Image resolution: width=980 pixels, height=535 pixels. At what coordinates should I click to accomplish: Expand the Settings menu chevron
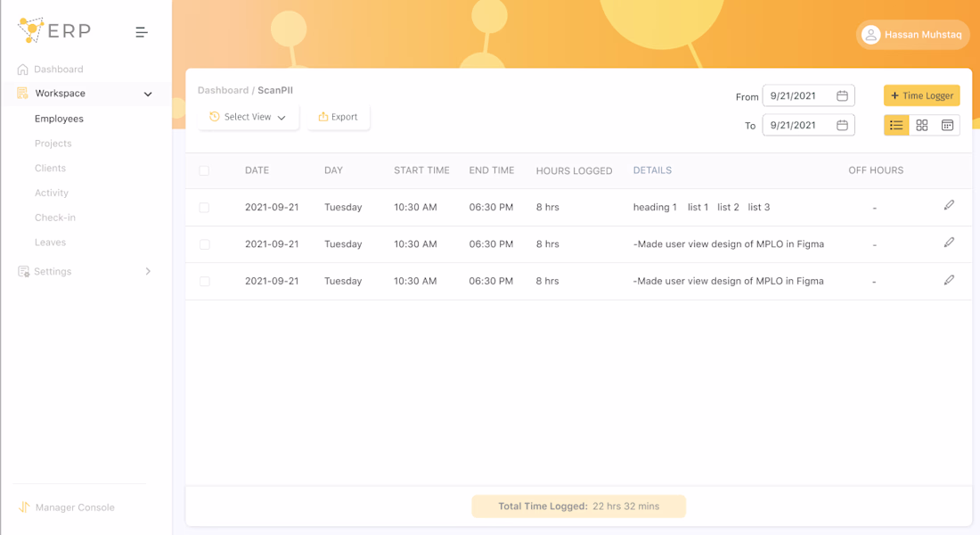(x=148, y=271)
